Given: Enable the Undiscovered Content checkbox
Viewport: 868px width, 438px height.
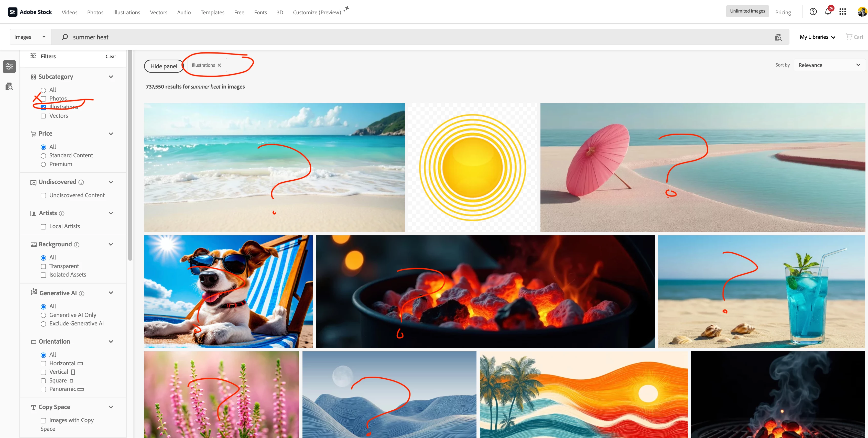Looking at the screenshot, I should [44, 195].
